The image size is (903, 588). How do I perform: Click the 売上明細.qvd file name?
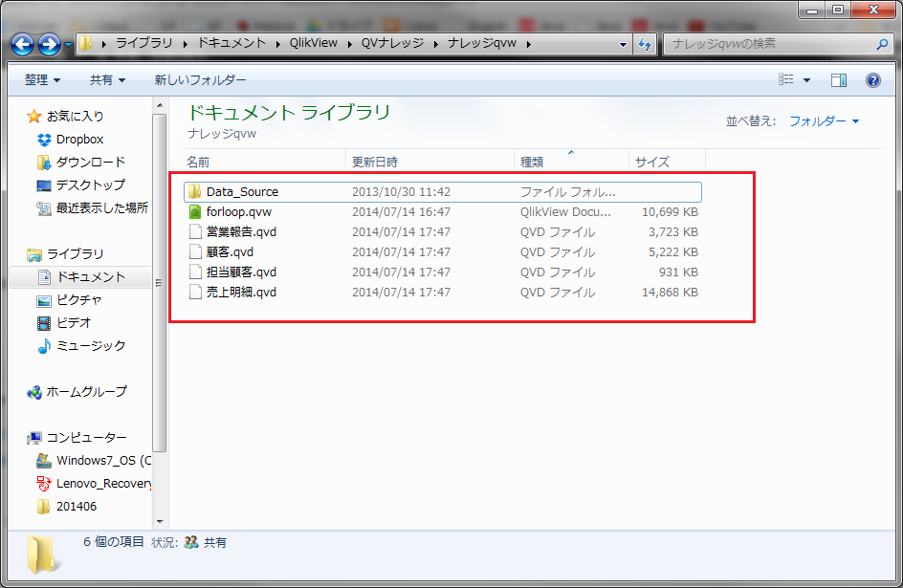coord(241,293)
